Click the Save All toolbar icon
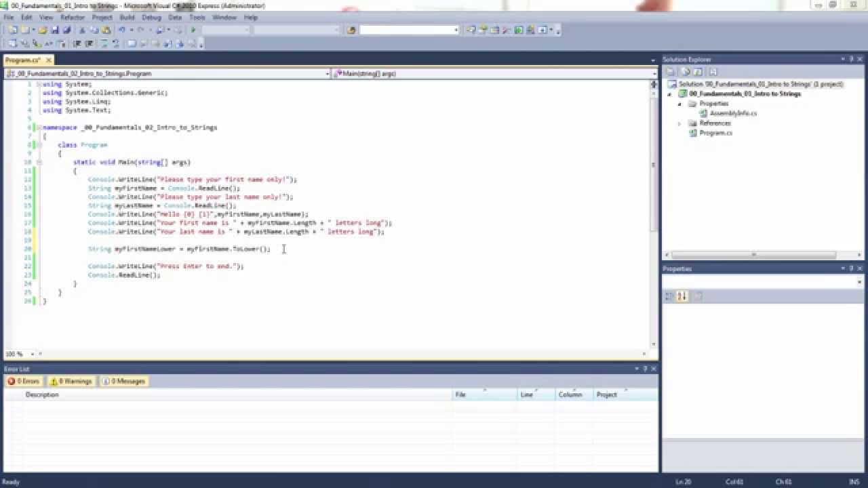This screenshot has height=488, width=868. pyautogui.click(x=66, y=30)
